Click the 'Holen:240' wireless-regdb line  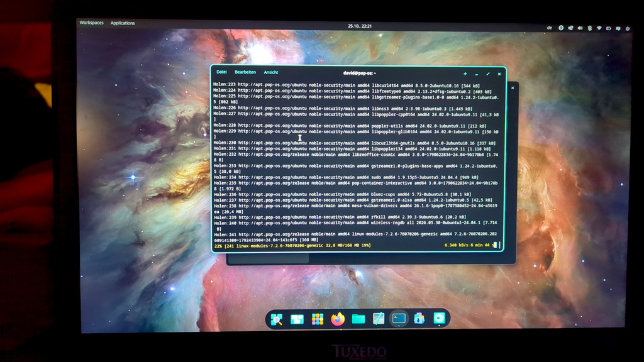[356, 226]
